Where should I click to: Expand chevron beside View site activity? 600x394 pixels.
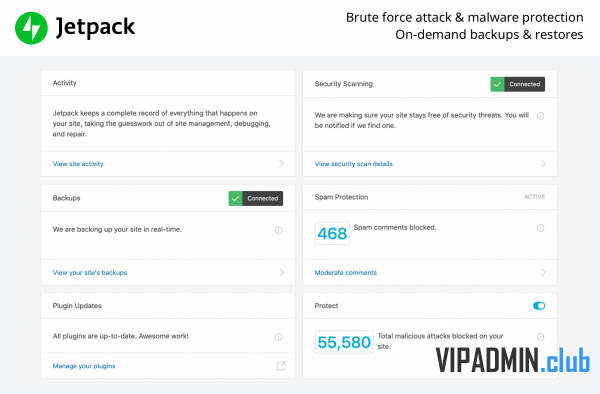282,164
